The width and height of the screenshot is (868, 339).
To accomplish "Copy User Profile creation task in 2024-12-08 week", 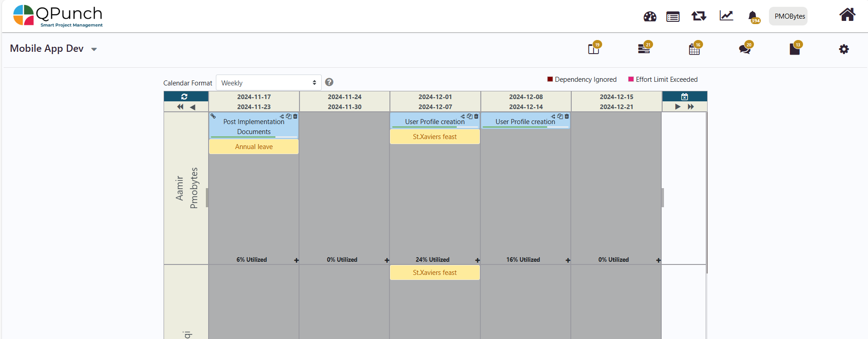I will 560,116.
